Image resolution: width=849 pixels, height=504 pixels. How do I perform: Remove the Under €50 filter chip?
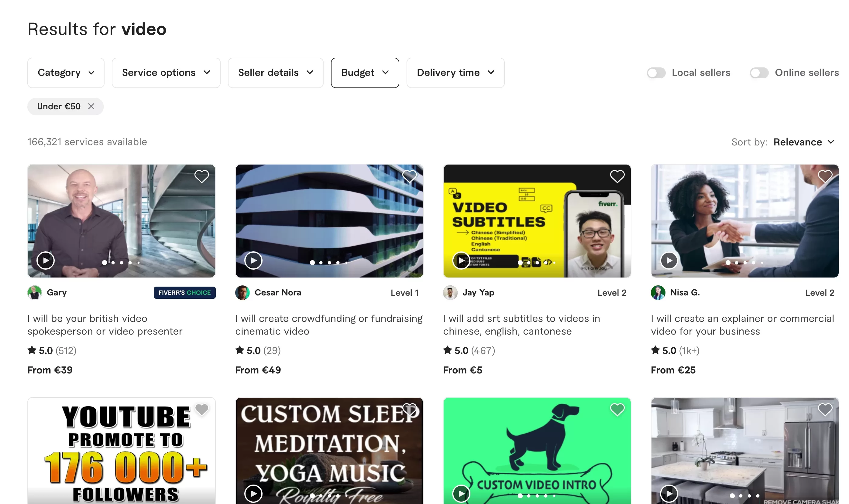coord(91,107)
